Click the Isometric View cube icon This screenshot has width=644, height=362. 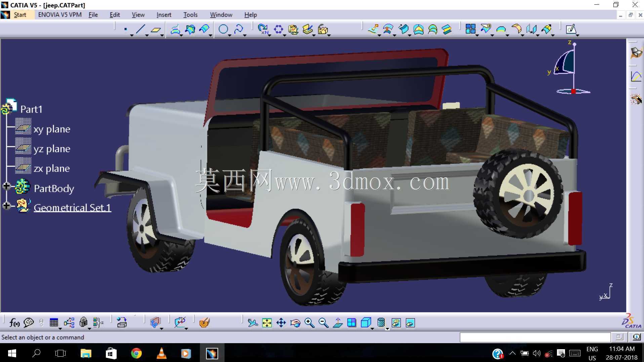click(365, 323)
